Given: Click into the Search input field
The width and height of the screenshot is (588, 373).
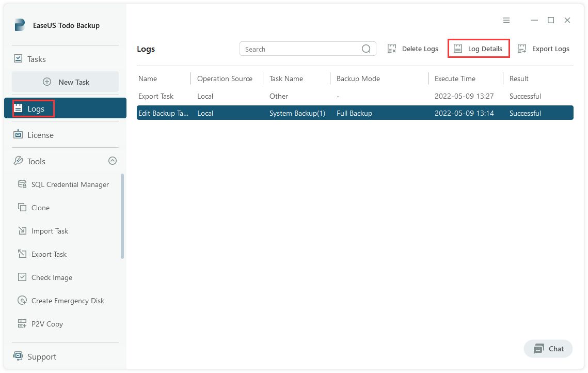Looking at the screenshot, I should click(299, 49).
